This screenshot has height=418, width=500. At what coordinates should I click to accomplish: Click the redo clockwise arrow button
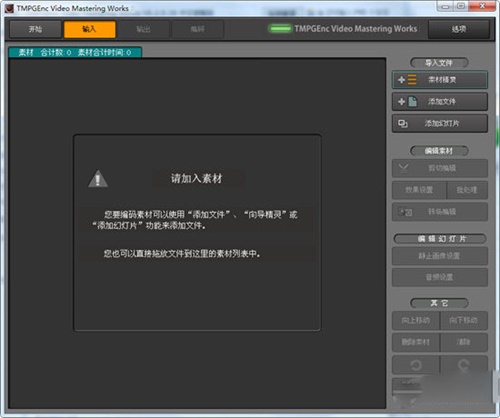[x=464, y=365]
